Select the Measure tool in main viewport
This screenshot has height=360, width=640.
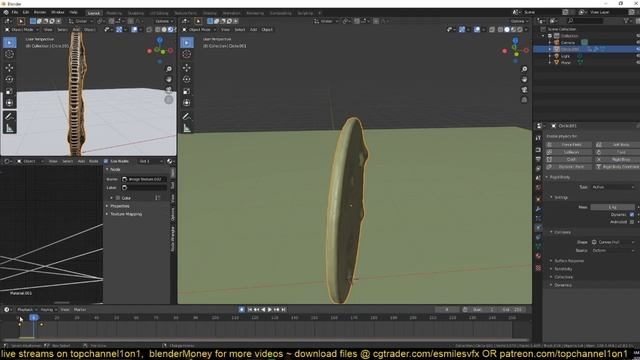click(187, 129)
